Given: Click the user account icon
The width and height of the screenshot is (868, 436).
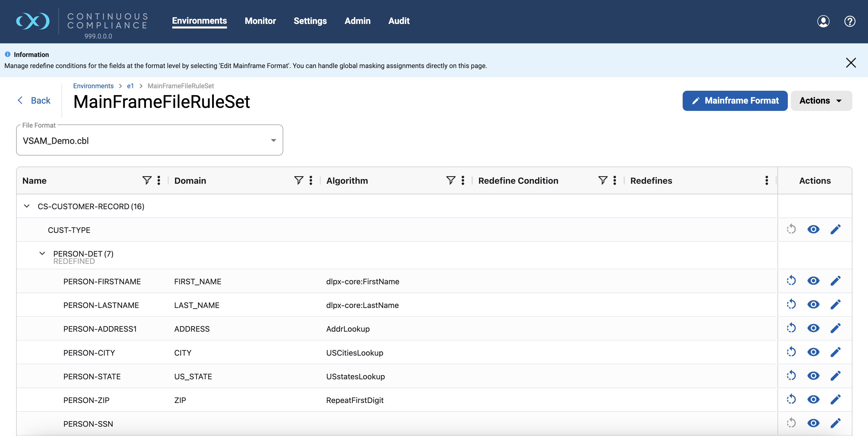Looking at the screenshot, I should 823,21.
